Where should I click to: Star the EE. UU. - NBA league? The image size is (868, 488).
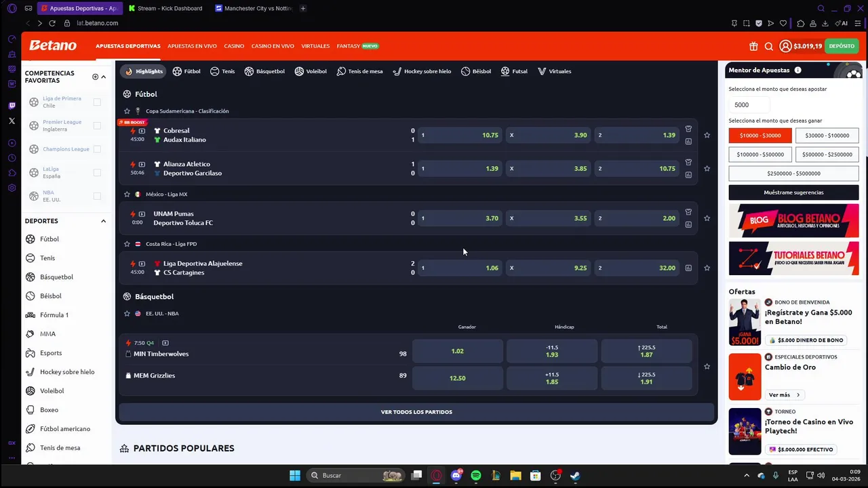[127, 314]
